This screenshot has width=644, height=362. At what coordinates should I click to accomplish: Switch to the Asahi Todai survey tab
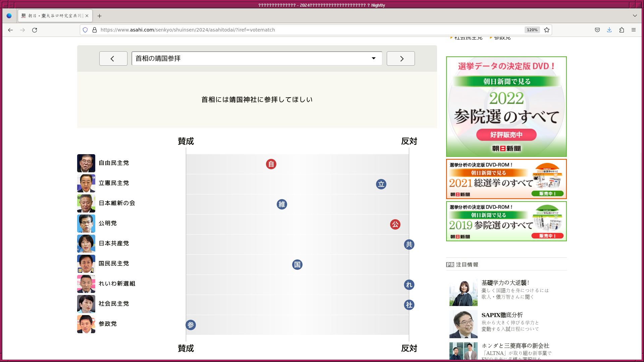coord(55,16)
